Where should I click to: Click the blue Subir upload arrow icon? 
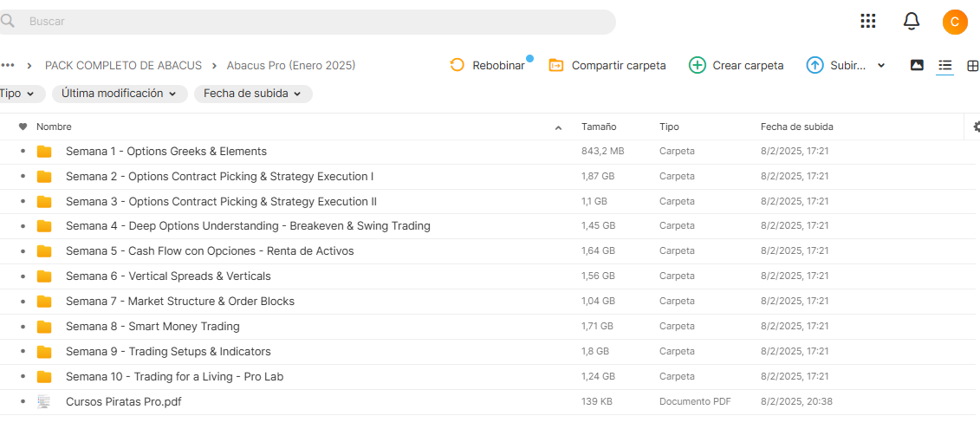pyautogui.click(x=815, y=65)
